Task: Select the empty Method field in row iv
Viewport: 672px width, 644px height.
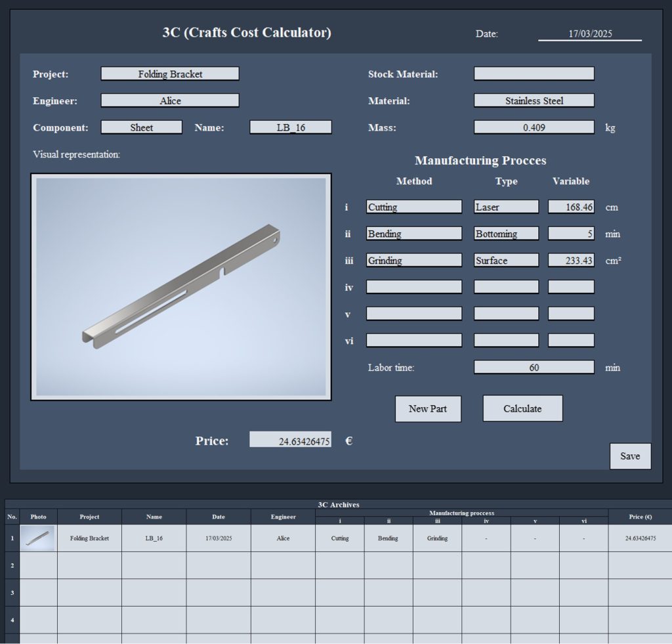Action: point(413,287)
